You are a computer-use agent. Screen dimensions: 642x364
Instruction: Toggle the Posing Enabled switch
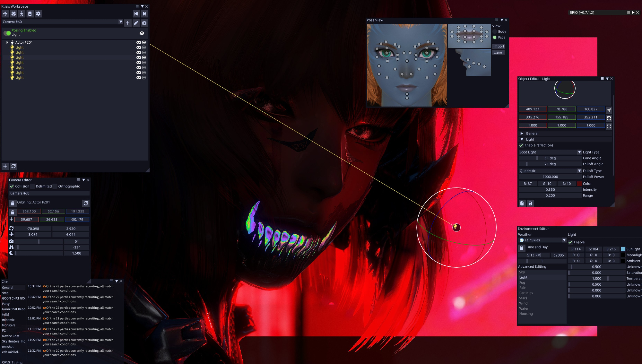(x=7, y=33)
